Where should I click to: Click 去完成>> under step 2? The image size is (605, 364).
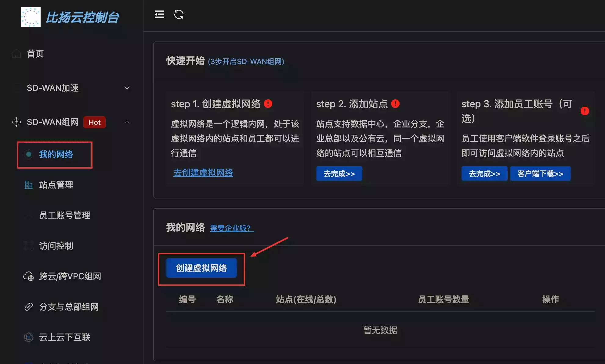point(339,174)
